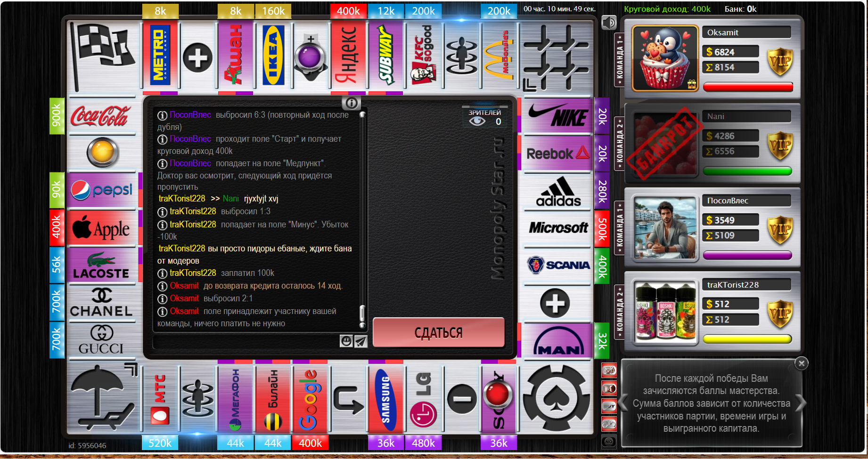Toggle the coins and dollar side button
The width and height of the screenshot is (868, 459).
click(x=609, y=388)
